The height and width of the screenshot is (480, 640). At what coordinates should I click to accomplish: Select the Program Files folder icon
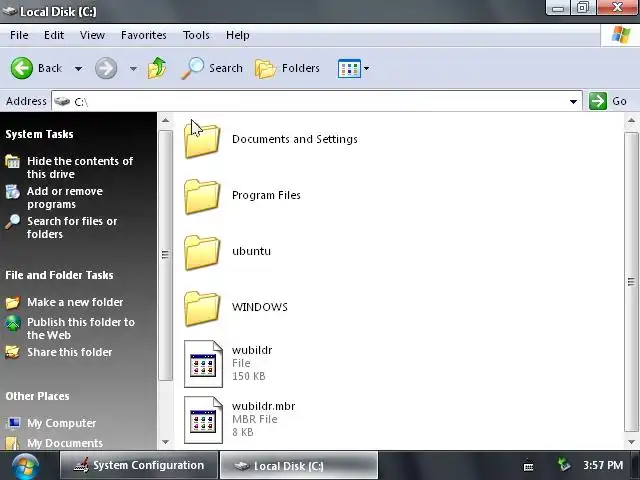tap(202, 196)
